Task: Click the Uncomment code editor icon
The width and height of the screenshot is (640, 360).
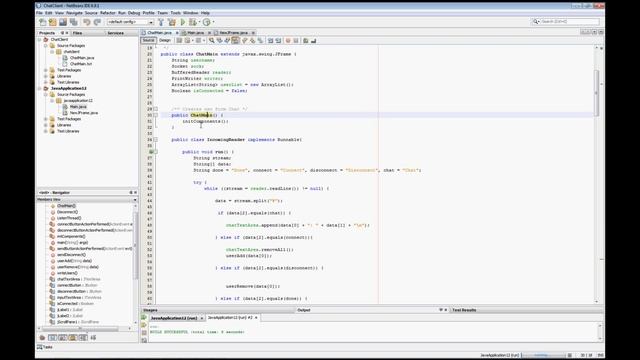Action: pos(313,40)
